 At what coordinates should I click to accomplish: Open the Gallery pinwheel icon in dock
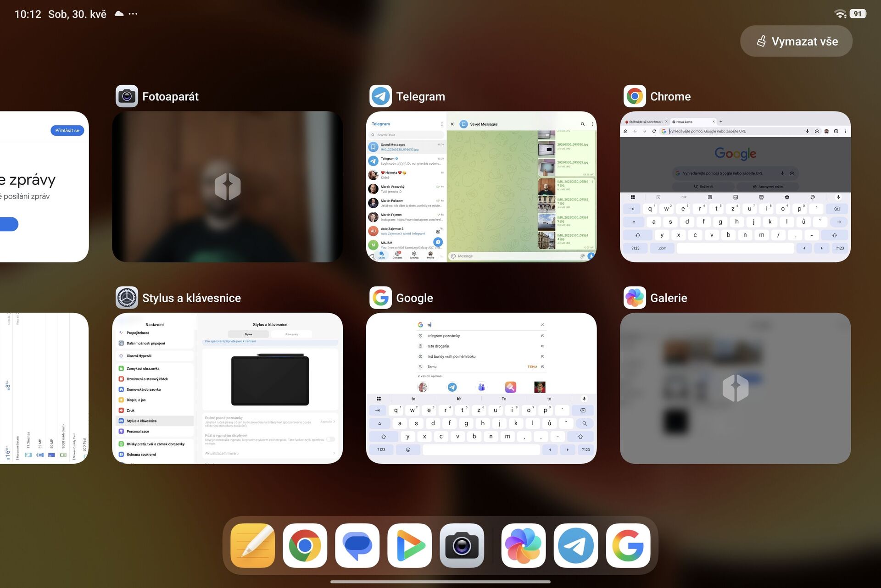524,545
